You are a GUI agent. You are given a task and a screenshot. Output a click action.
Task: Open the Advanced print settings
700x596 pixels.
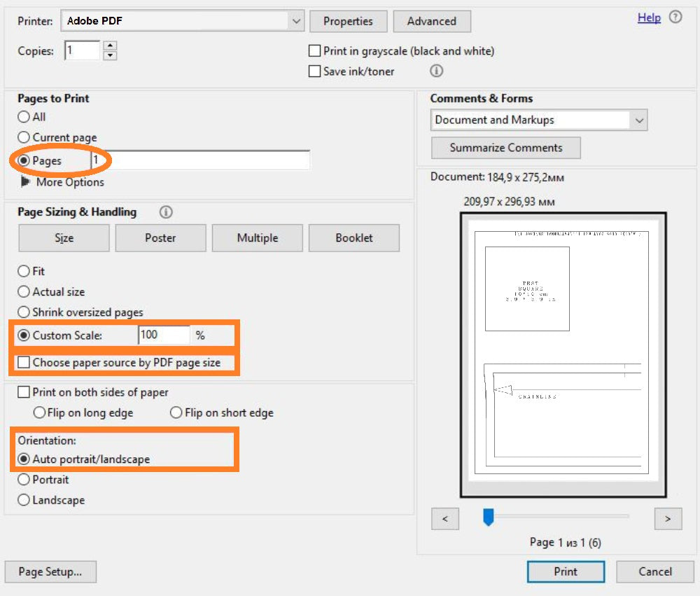coord(432,22)
